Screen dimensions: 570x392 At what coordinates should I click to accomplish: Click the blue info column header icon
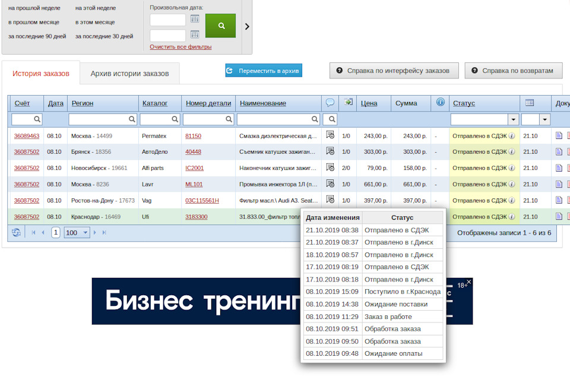[x=440, y=102]
